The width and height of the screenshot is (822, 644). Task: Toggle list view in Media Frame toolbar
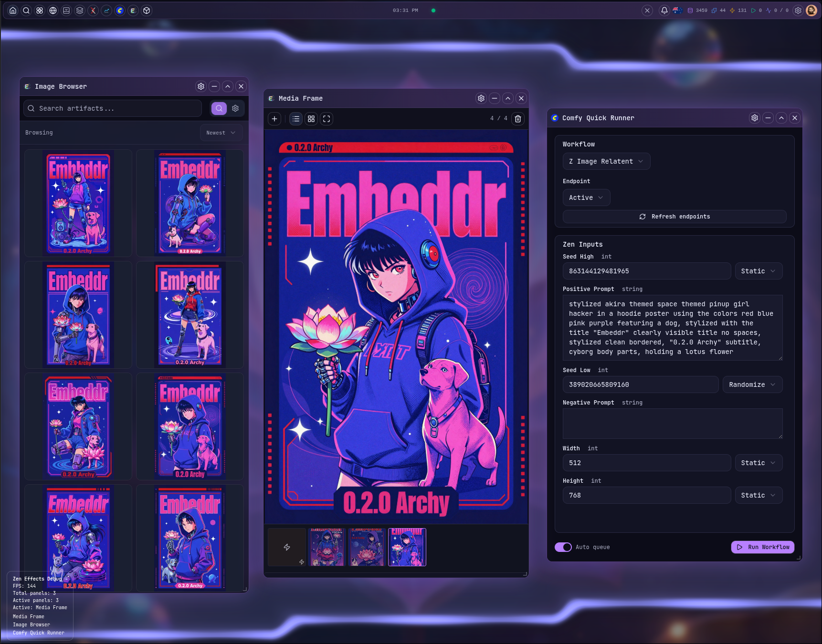click(296, 119)
